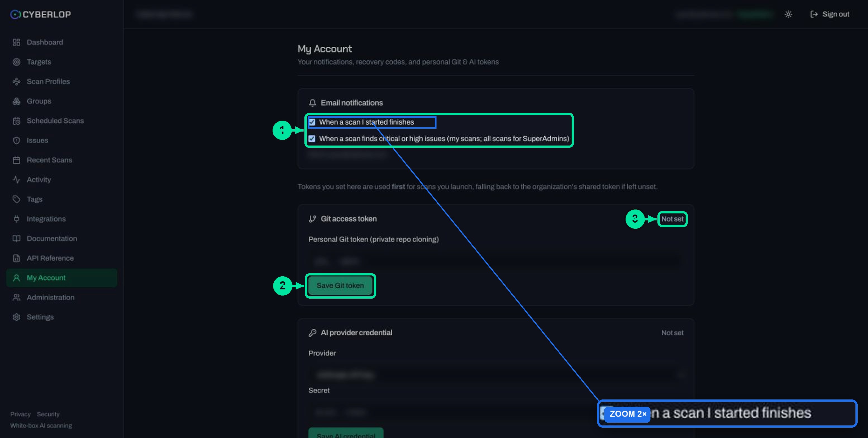Click the Cyberlop logo icon

16,14
